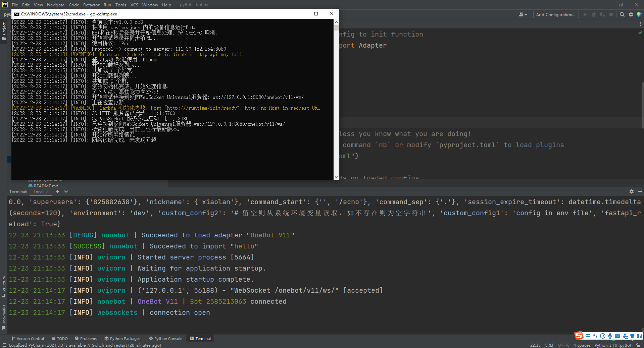This screenshot has width=644, height=348.
Task: Click the PyCharm editor vertical scrollbar
Action: [642, 105]
